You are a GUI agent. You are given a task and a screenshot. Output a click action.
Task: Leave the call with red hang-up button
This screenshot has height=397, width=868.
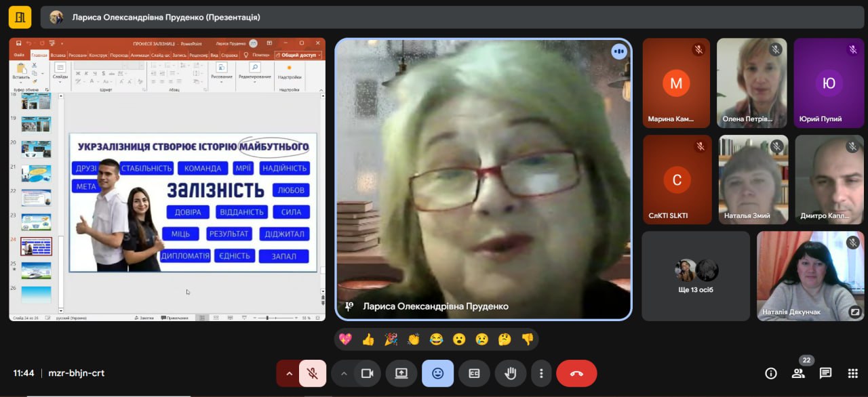click(x=576, y=373)
